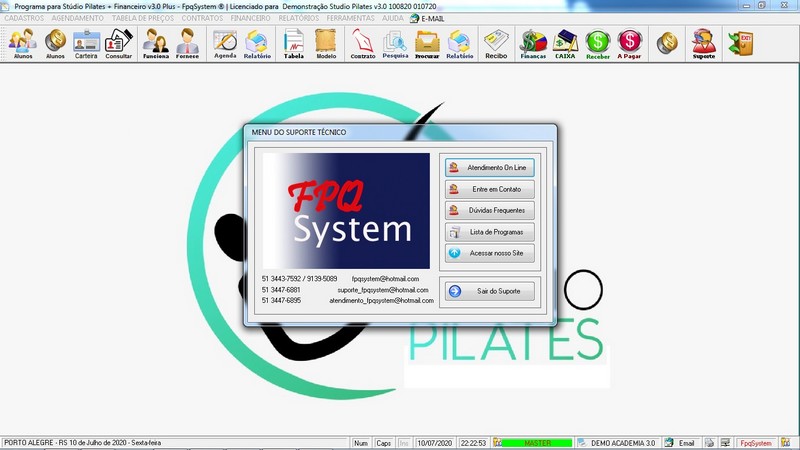Click the 10/07/2020 date in status bar
The height and width of the screenshot is (450, 800).
pyautogui.click(x=435, y=443)
